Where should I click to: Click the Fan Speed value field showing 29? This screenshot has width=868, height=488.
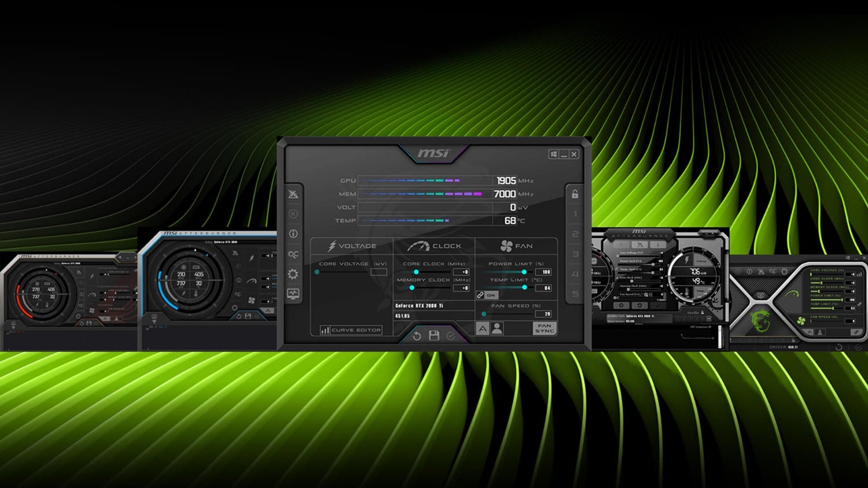[543, 314]
